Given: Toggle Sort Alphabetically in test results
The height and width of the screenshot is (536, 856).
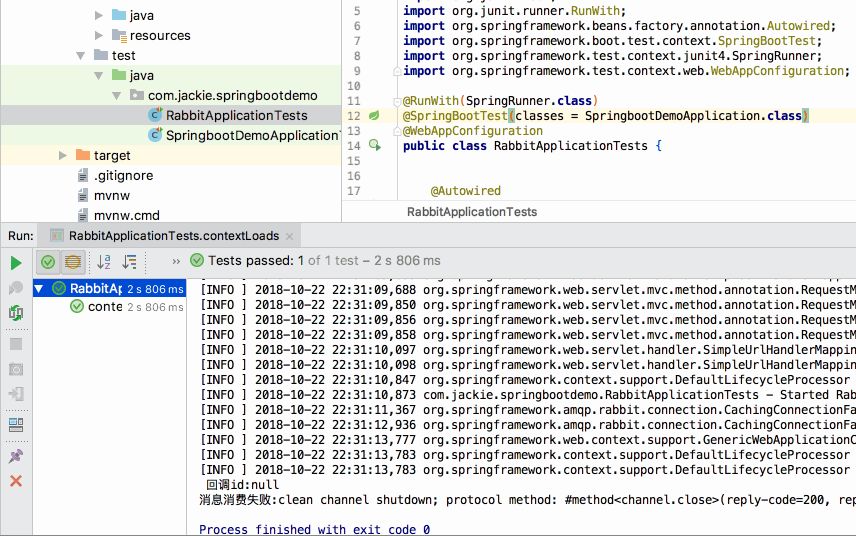Looking at the screenshot, I should (104, 262).
